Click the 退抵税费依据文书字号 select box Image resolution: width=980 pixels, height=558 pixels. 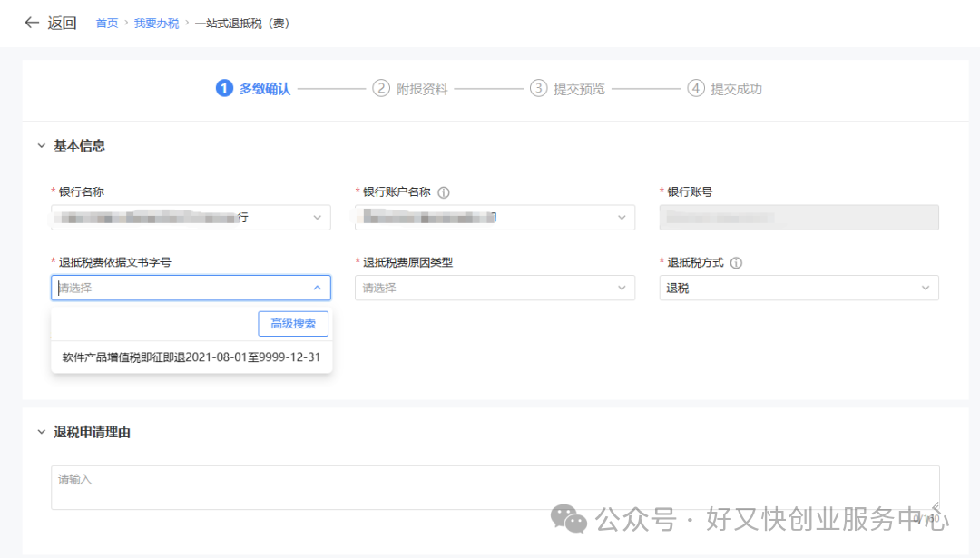pos(191,288)
